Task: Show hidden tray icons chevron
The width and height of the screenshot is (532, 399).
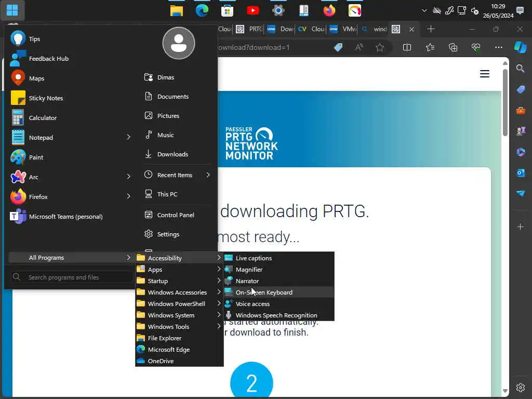Action: [x=424, y=10]
